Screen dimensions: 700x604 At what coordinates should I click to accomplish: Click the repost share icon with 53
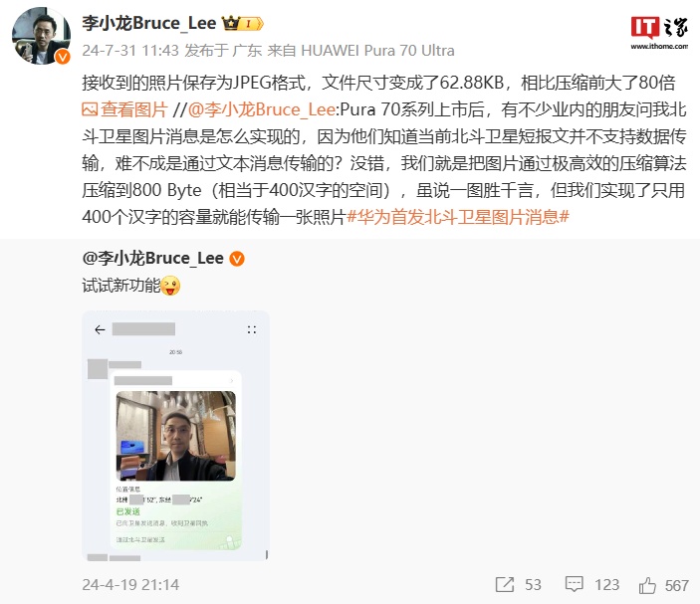pyautogui.click(x=505, y=584)
